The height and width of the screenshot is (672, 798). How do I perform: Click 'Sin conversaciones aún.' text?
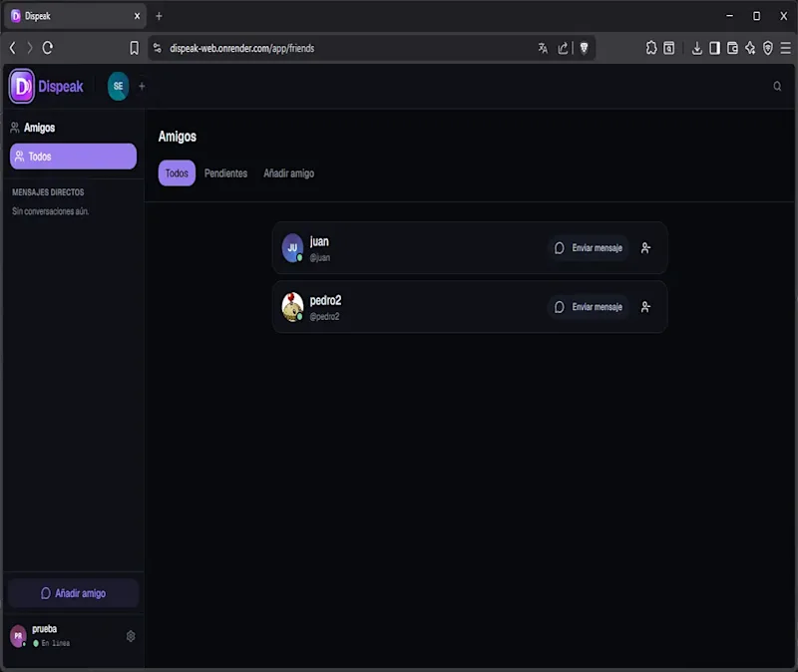51,211
